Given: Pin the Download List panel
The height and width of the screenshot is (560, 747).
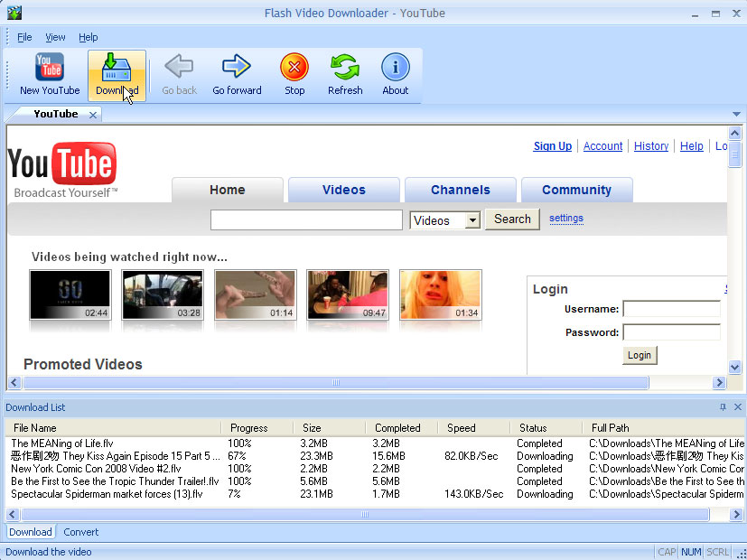Looking at the screenshot, I should [x=723, y=406].
